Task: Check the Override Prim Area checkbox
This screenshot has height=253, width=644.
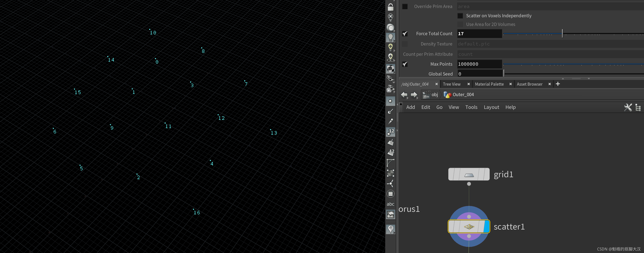Action: (405, 7)
